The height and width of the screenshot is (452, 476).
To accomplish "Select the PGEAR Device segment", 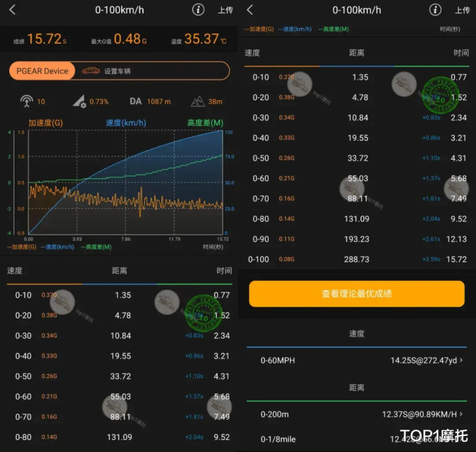I will 42,71.
